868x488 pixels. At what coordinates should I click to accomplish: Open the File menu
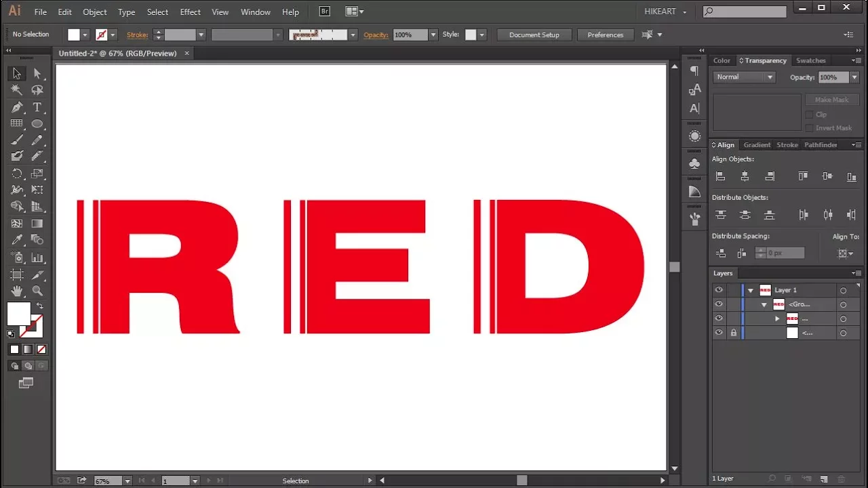[40, 12]
